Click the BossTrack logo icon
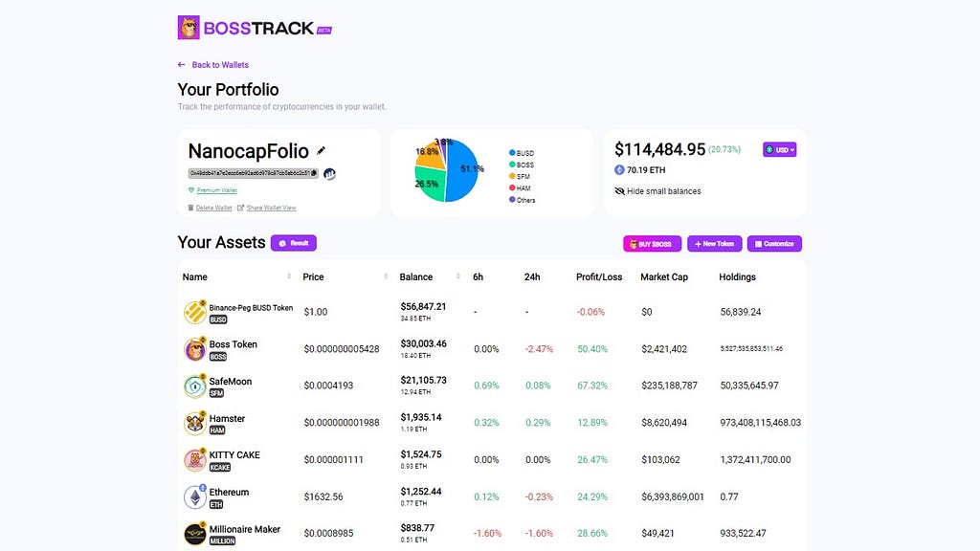The image size is (980, 551). [x=189, y=28]
